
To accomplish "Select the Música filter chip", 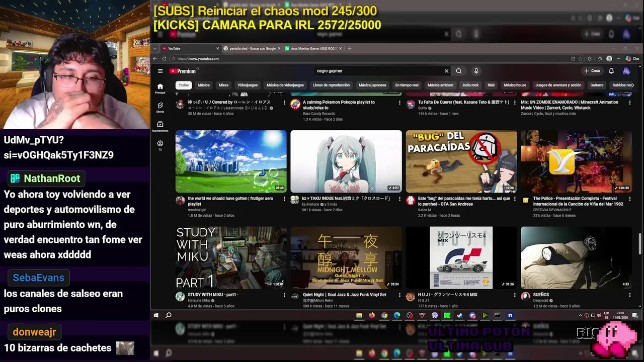I will (204, 85).
